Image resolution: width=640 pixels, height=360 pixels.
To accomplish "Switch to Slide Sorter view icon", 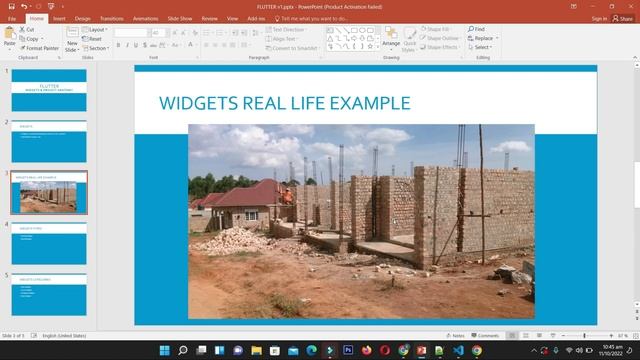I will point(526,336).
